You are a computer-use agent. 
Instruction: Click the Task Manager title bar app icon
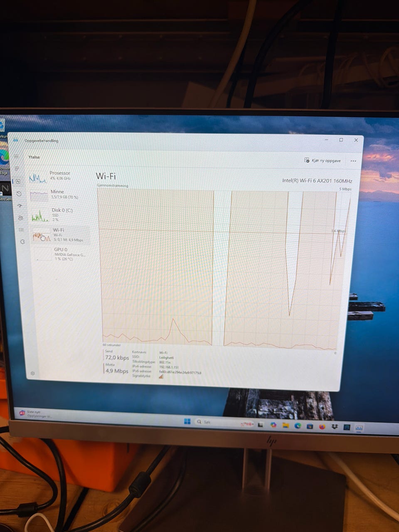click(x=16, y=140)
